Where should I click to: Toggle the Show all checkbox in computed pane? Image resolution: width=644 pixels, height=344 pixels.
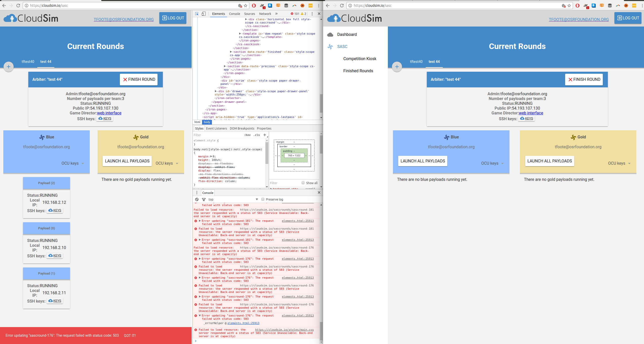tap(303, 183)
